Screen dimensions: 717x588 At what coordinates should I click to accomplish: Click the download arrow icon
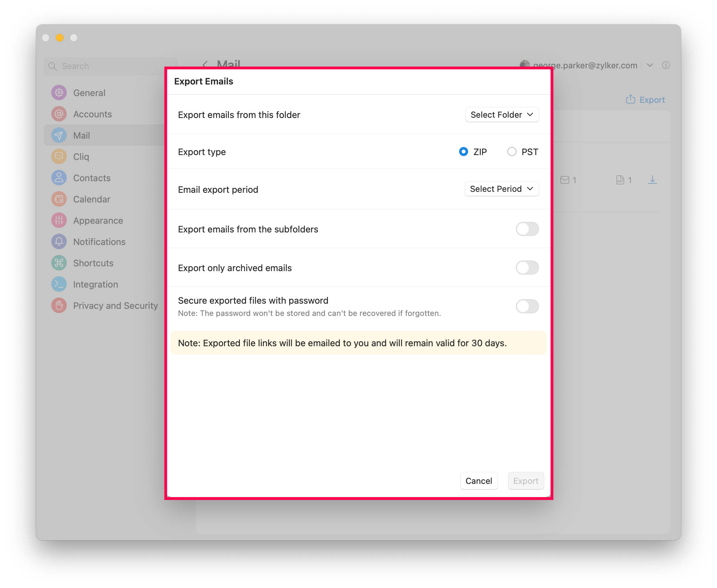(x=652, y=180)
